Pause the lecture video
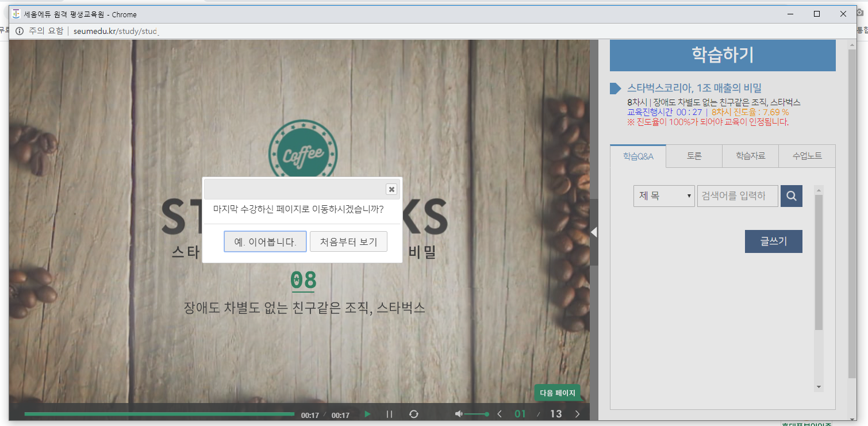Screen dimensions: 868x426 coord(389,414)
